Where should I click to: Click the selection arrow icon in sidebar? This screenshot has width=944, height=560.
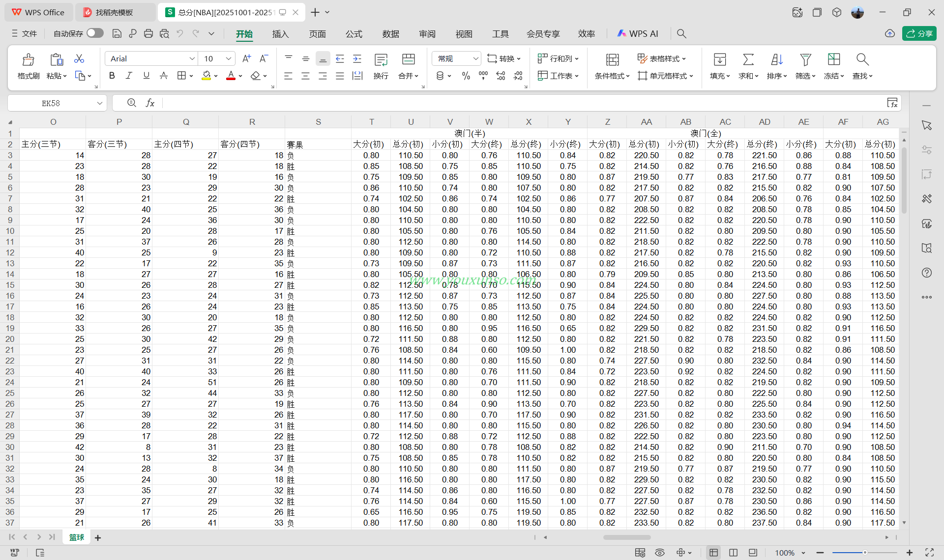927,125
